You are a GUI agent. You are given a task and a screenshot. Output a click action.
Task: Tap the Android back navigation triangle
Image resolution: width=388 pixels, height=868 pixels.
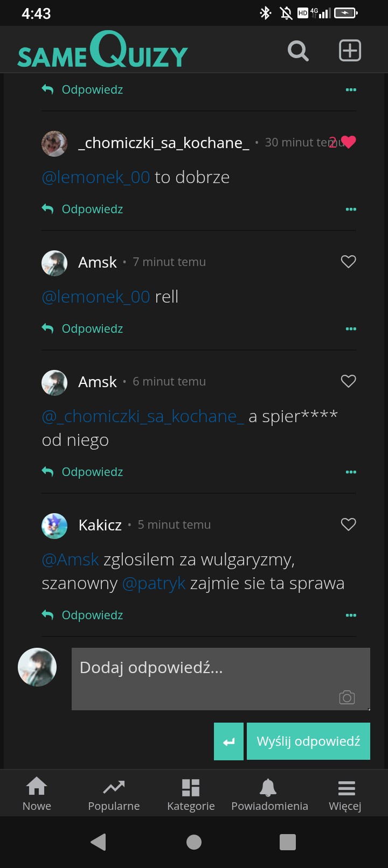click(x=98, y=842)
